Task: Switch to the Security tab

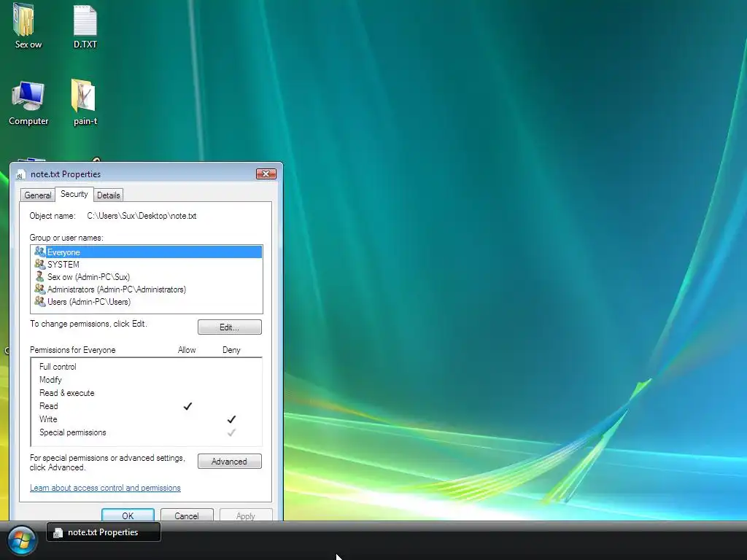Action: [74, 194]
